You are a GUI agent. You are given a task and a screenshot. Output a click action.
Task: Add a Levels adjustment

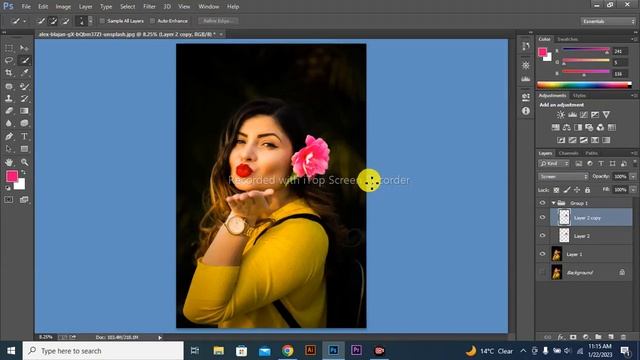[x=573, y=115]
